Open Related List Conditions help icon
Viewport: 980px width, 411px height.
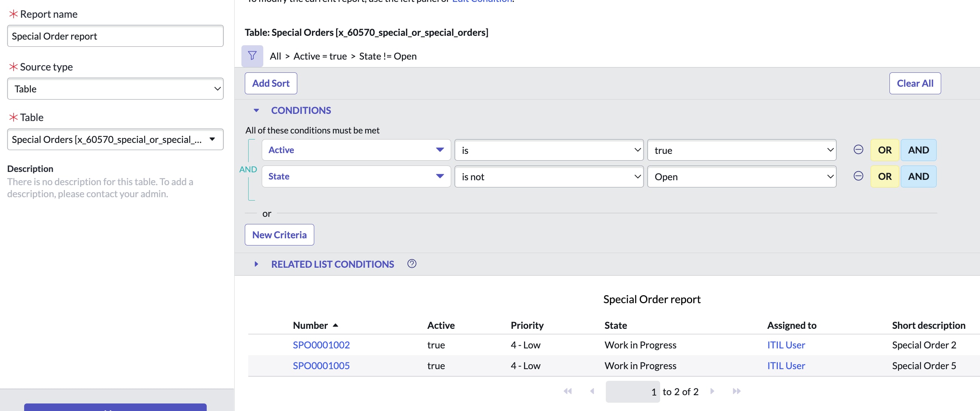411,264
